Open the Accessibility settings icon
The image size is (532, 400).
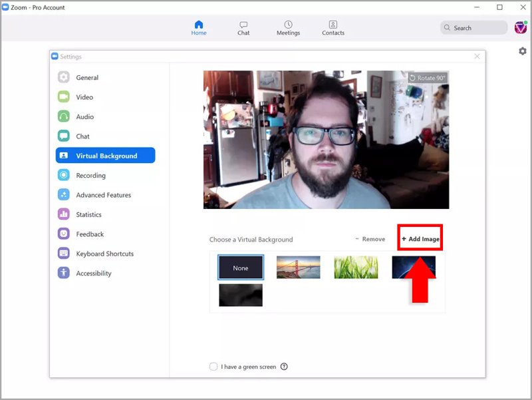point(63,273)
